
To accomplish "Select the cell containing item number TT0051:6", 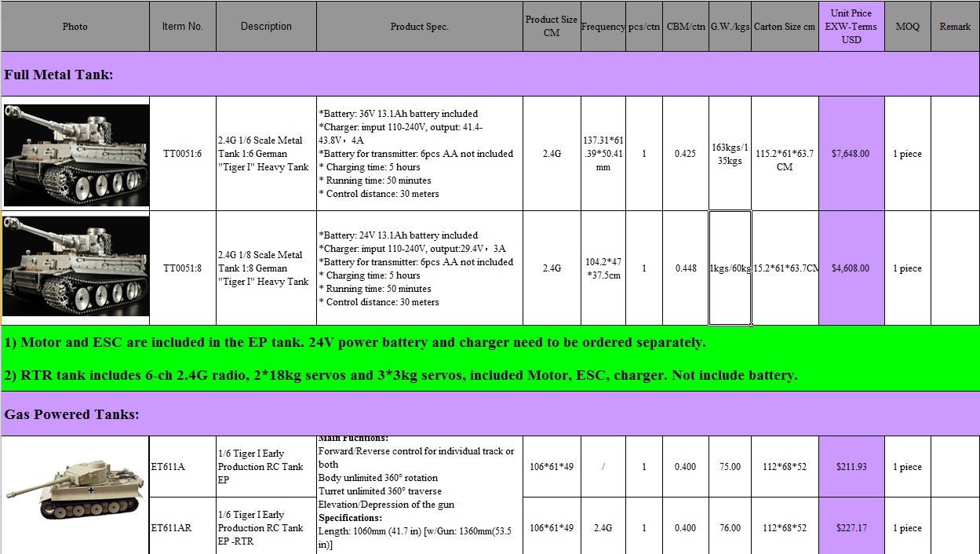I will (x=183, y=154).
